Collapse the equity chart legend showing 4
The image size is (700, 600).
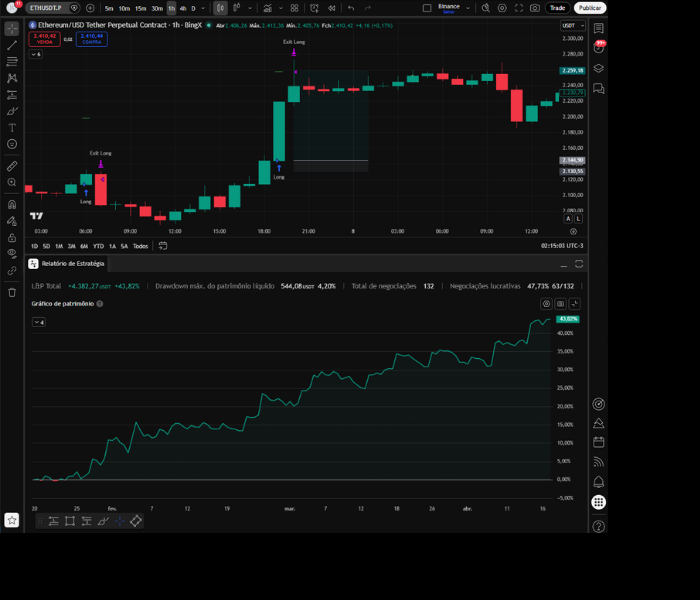[x=39, y=322]
